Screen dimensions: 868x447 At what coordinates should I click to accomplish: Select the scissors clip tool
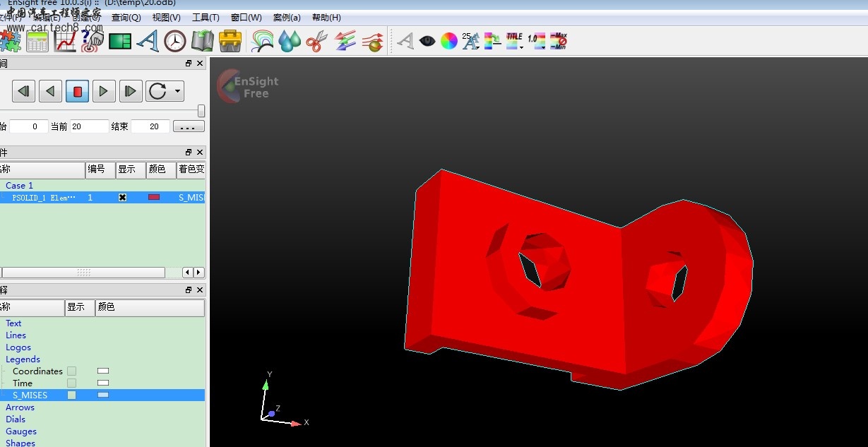[316, 42]
